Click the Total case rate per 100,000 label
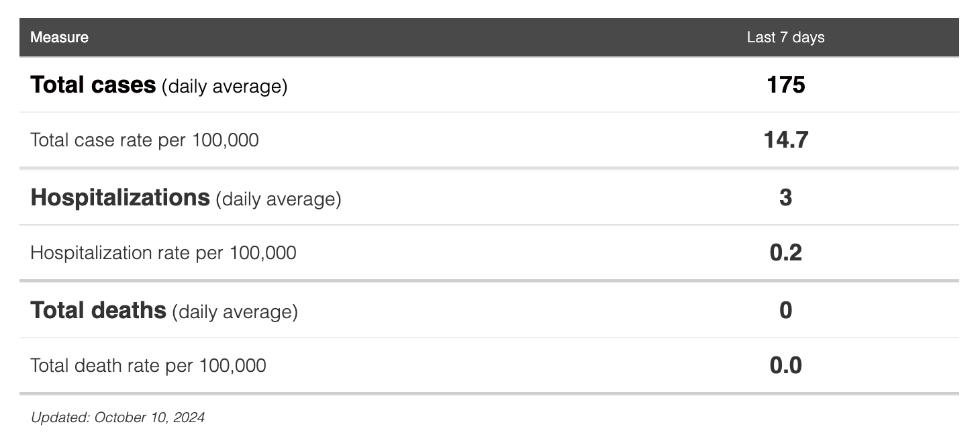980x443 pixels. click(144, 140)
